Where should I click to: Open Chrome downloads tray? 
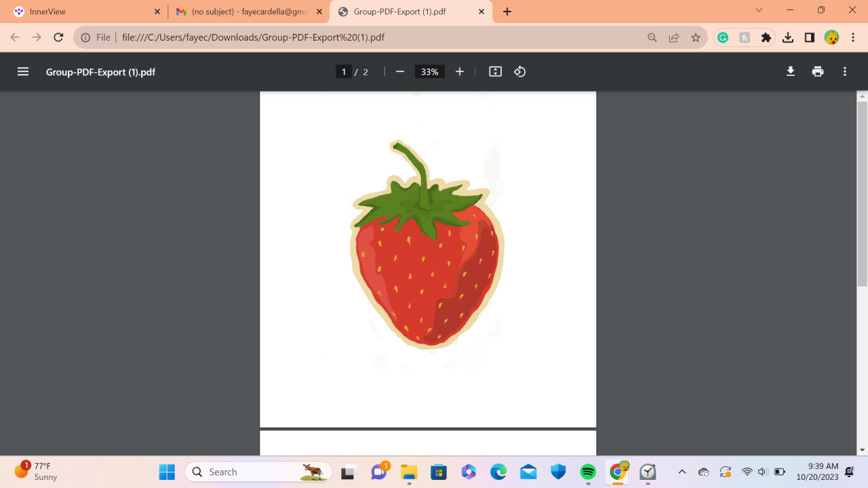tap(788, 38)
